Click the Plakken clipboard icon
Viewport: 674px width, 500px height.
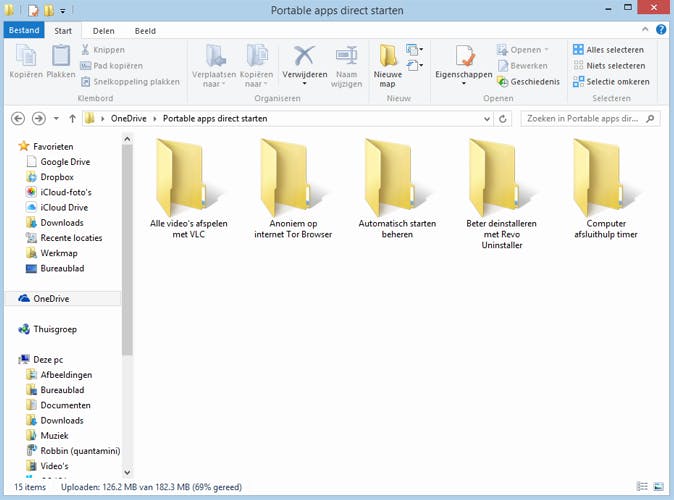61,56
